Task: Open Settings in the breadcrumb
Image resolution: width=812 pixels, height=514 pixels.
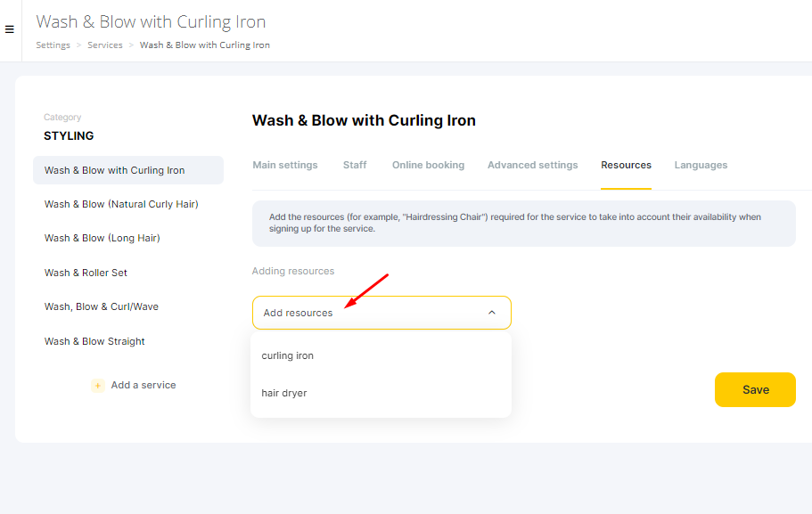Action: point(53,45)
